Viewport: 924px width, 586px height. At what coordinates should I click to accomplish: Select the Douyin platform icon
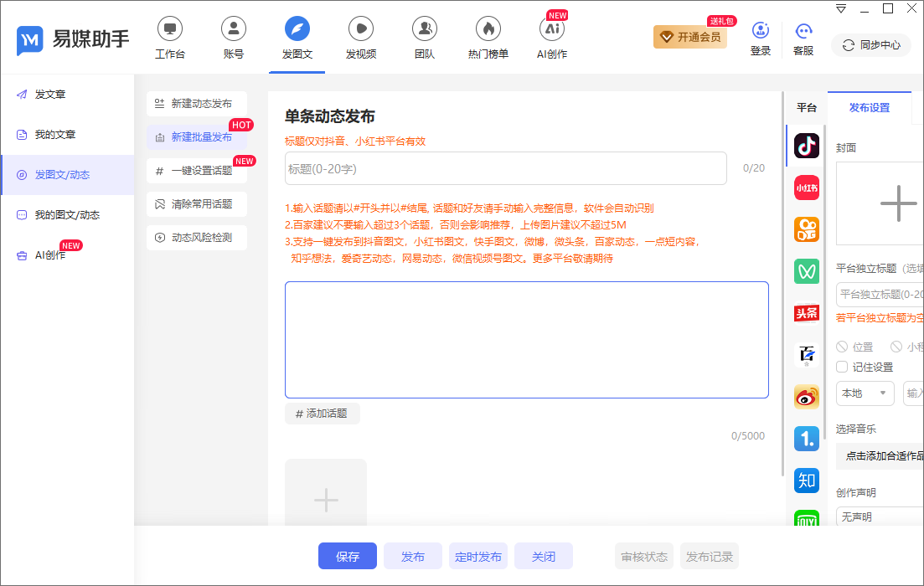click(806, 146)
